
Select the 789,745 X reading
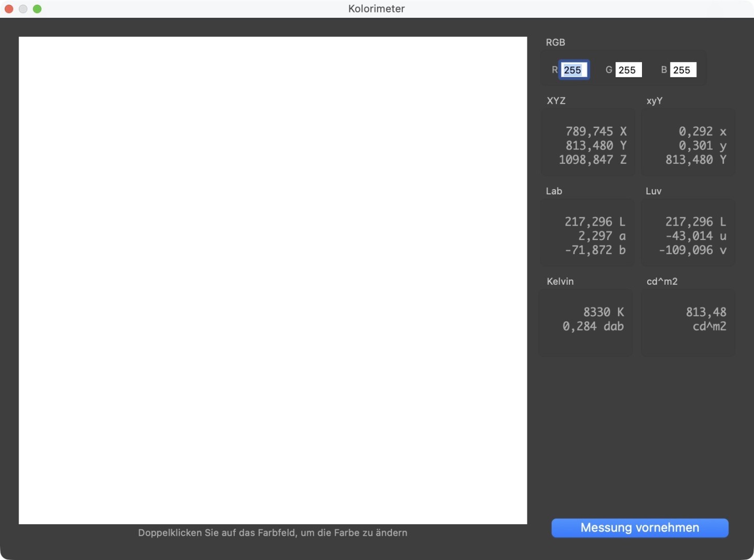point(595,132)
